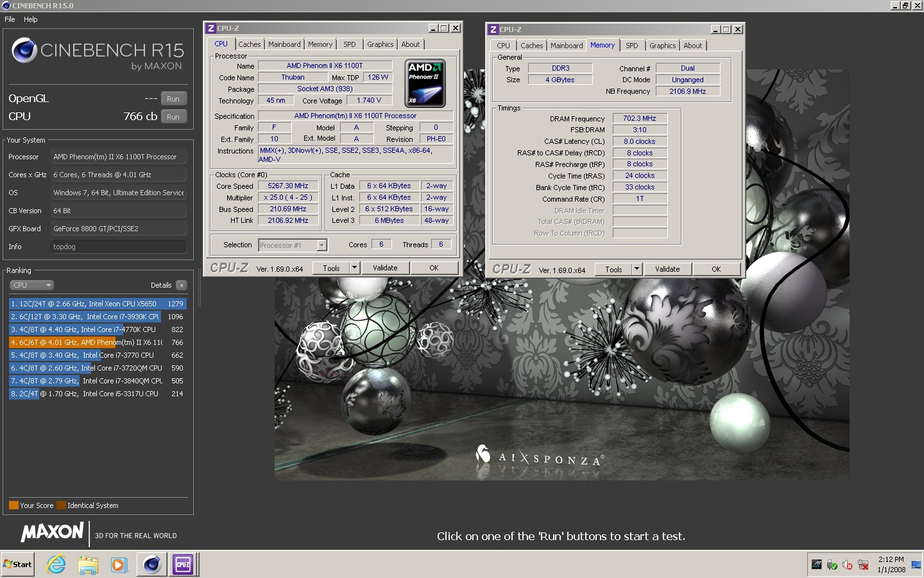The width and height of the screenshot is (924, 578).
Task: Click Show desktop tray icon beside clock
Action: point(916,565)
